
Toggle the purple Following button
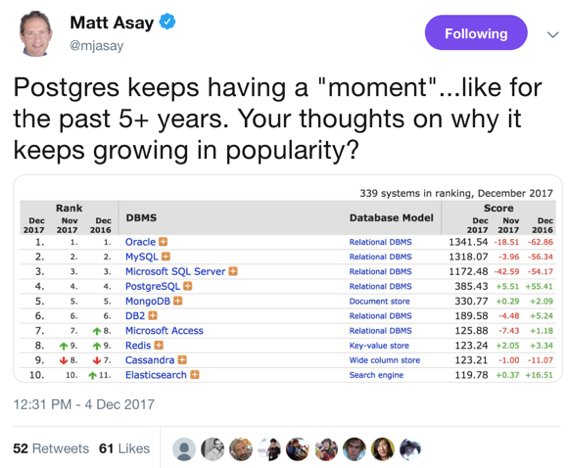tap(476, 33)
